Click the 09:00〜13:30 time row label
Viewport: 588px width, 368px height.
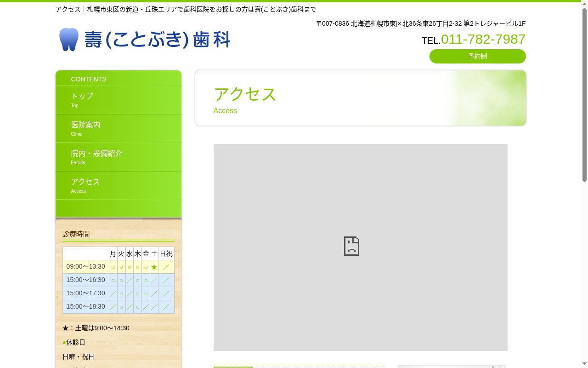pos(86,267)
